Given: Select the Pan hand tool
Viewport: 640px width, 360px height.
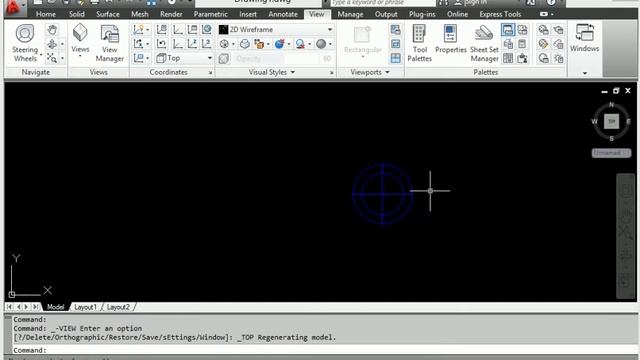Looking at the screenshot, I should (52, 30).
